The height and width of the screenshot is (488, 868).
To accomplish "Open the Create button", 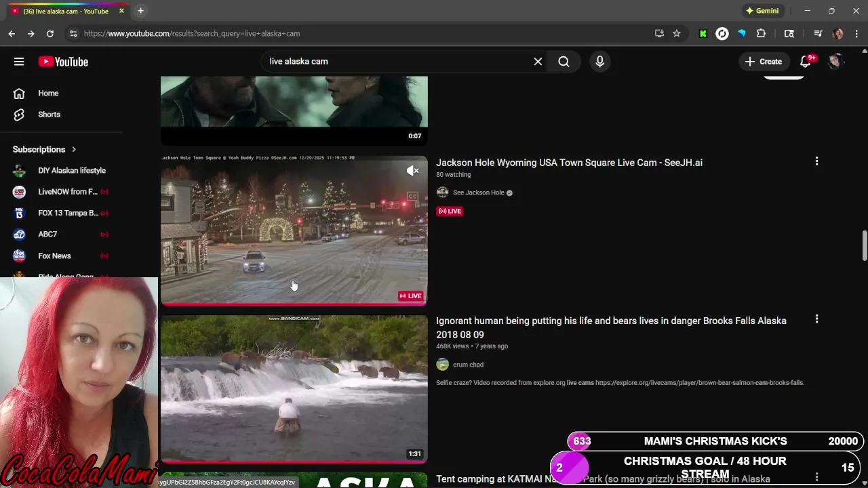I will (764, 62).
